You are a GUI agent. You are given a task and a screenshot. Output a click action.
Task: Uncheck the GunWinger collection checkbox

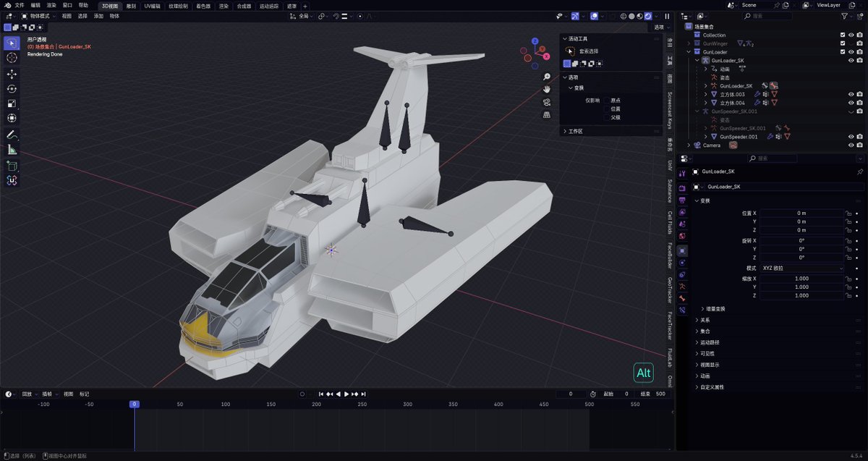[843, 43]
